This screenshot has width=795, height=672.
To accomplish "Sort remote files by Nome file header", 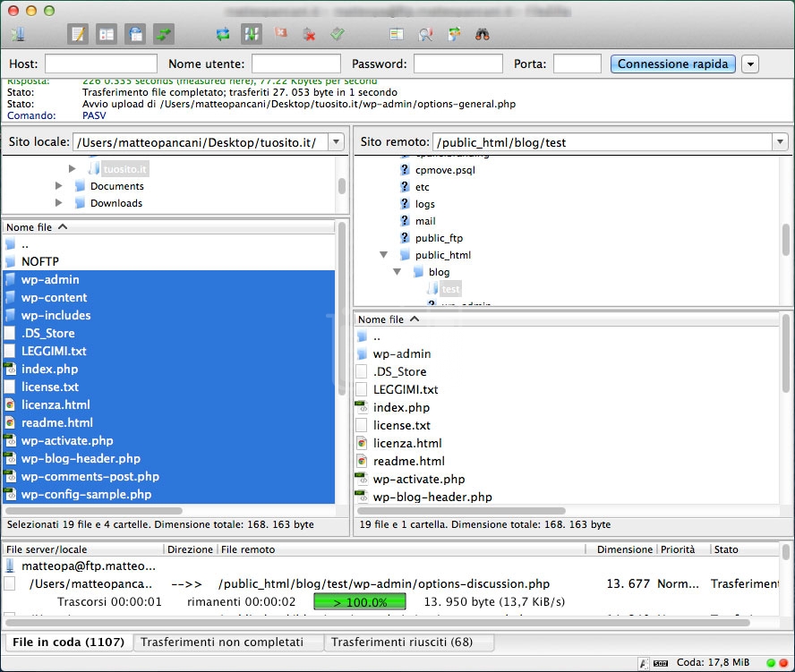I will coord(567,319).
